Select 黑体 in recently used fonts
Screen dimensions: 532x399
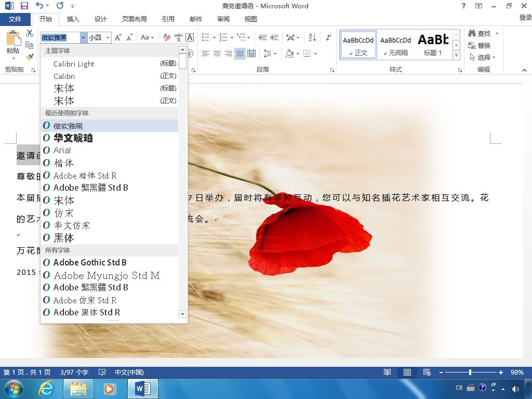(x=110, y=238)
